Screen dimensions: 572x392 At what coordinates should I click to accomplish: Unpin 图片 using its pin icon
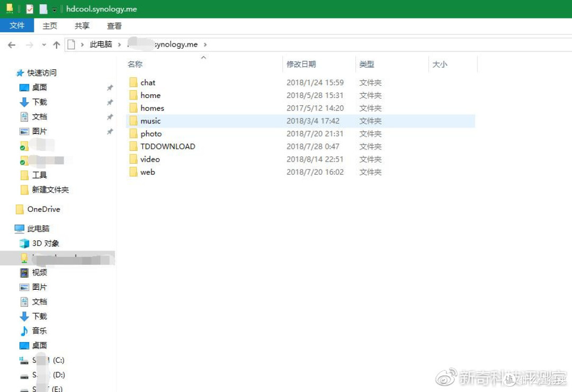(x=110, y=131)
